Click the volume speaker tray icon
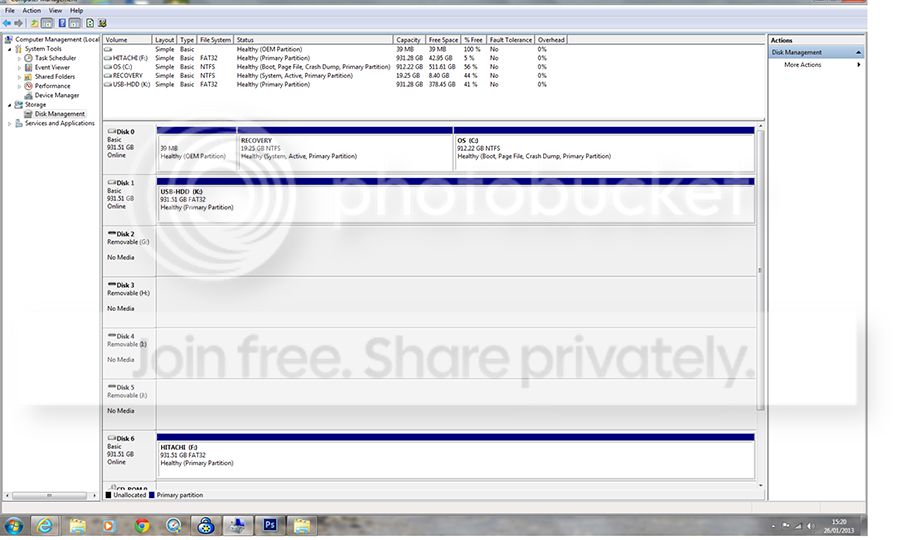Image resolution: width=900 pixels, height=540 pixels. (x=810, y=526)
